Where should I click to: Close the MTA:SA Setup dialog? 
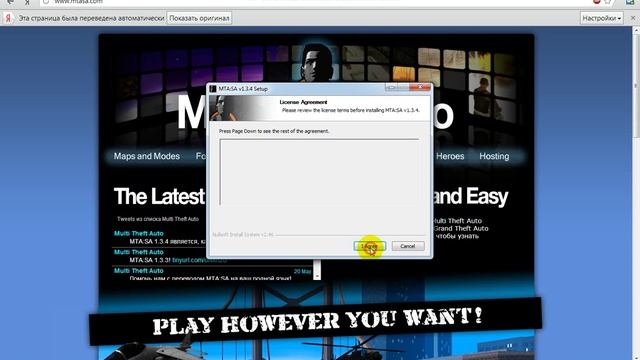point(420,87)
